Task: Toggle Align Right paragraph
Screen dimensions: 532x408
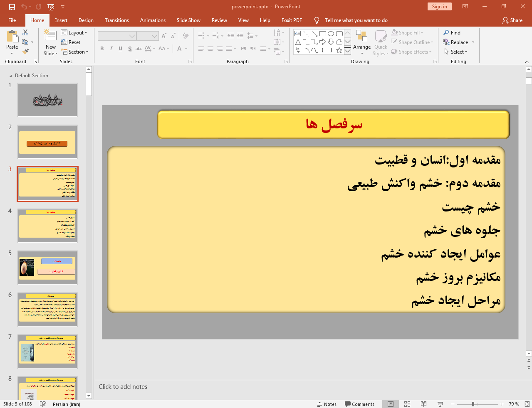Action: tap(220, 49)
